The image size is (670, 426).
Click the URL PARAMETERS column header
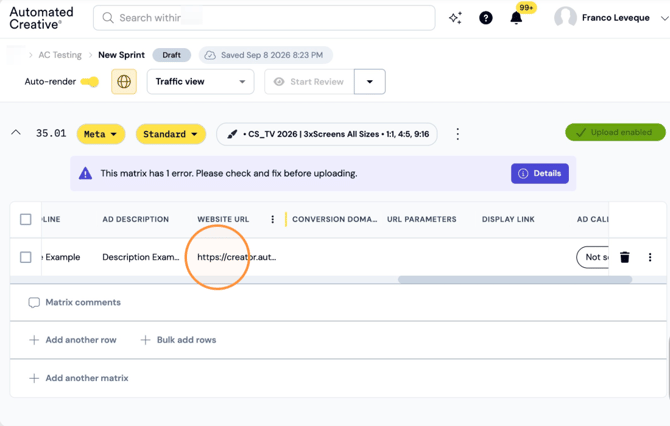click(422, 219)
